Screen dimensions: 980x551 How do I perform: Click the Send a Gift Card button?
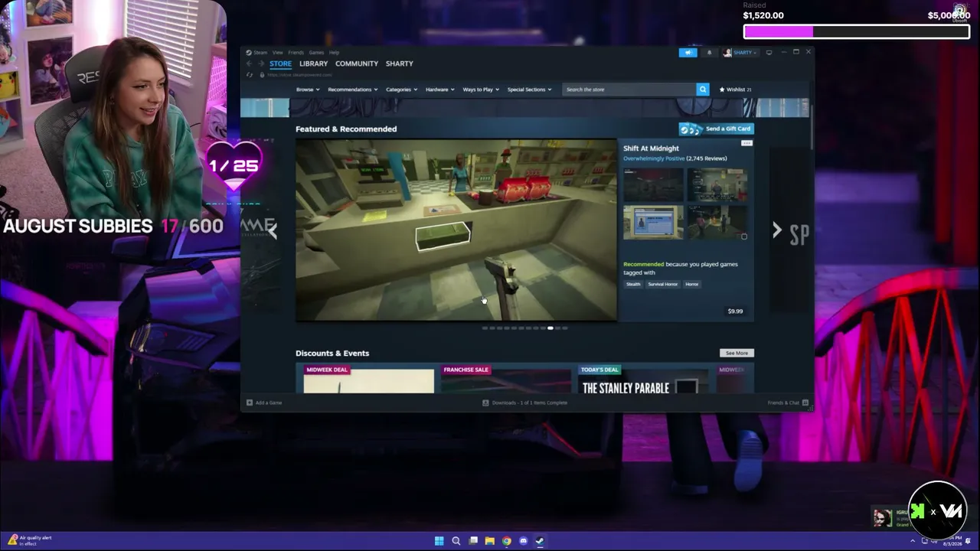pos(716,129)
